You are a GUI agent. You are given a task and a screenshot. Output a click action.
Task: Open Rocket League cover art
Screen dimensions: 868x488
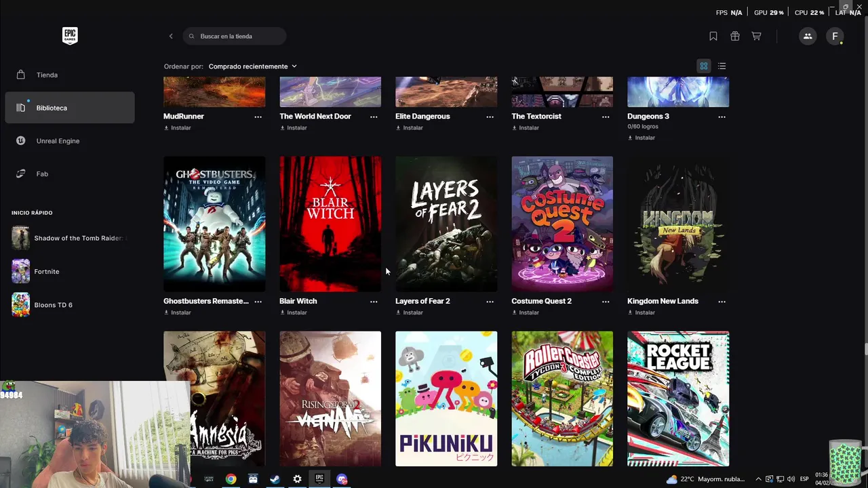[678, 399]
